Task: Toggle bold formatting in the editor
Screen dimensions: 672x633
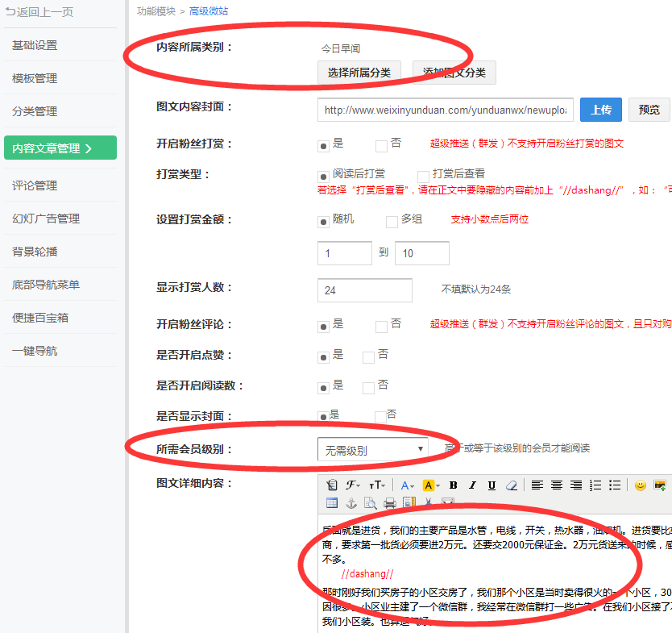Action: click(x=454, y=485)
